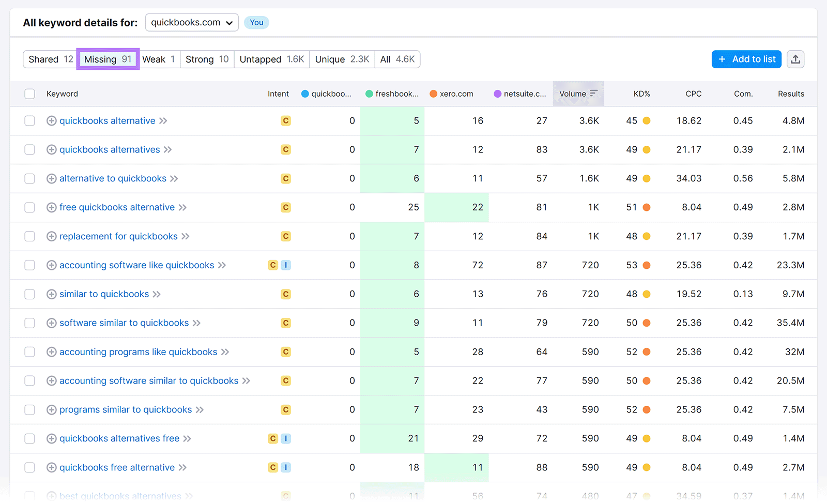Click the Commercial intent badge for "quickbooks alternative"
The width and height of the screenshot is (827, 504).
point(286,120)
